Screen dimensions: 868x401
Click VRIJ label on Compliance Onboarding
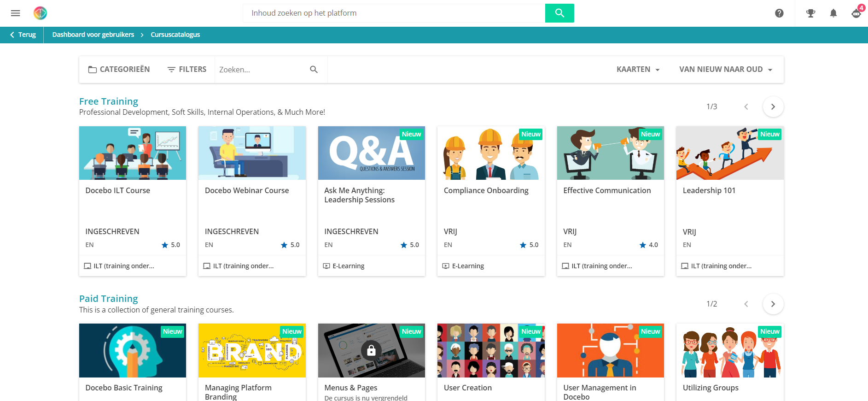pos(450,231)
